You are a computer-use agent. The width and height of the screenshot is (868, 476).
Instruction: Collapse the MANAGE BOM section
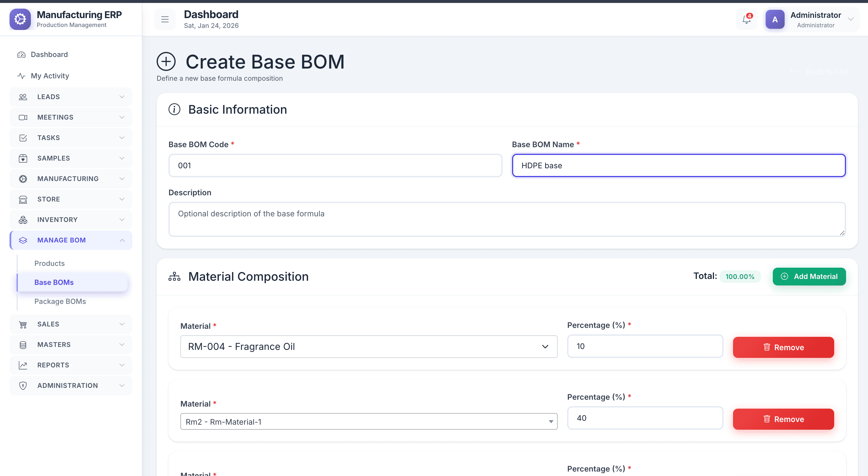point(122,240)
